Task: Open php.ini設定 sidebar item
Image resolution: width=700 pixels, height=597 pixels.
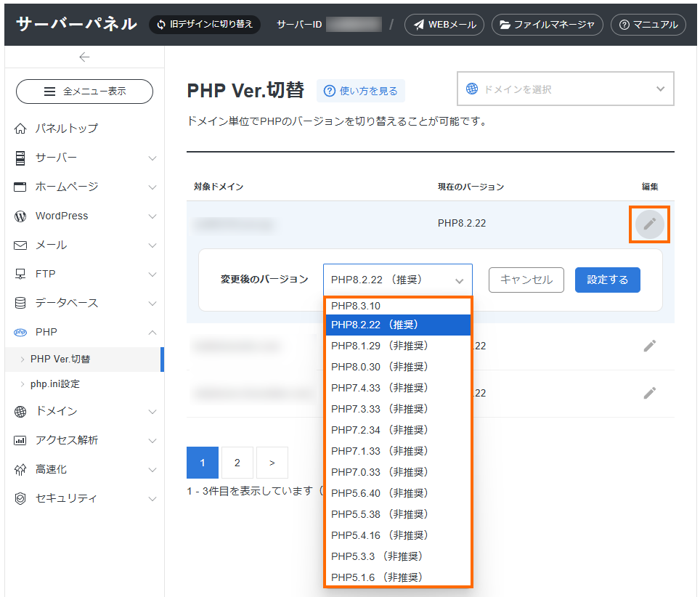Action: coord(84,384)
